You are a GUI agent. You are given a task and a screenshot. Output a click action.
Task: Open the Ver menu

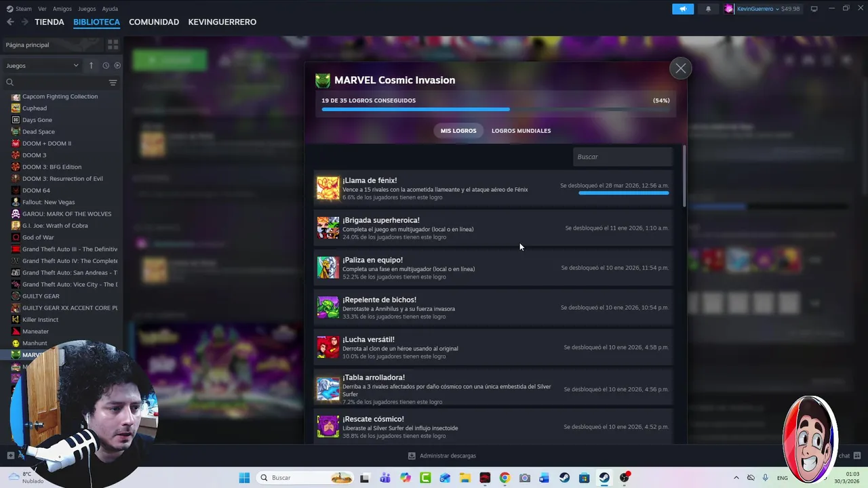tap(42, 9)
